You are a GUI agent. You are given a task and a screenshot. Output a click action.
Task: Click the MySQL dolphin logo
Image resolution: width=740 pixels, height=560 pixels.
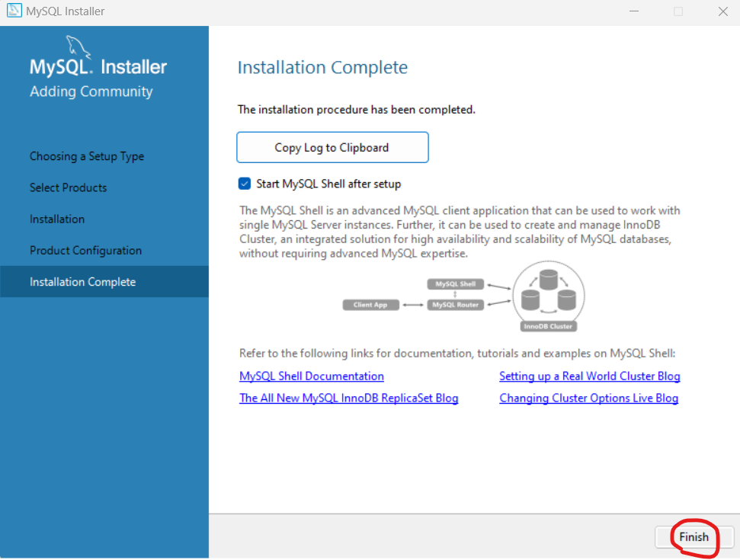tap(78, 47)
